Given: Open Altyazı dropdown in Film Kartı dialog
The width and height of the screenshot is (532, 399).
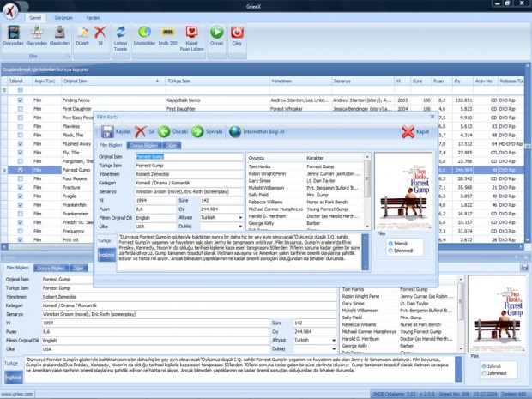Looking at the screenshot, I should click(x=240, y=217).
